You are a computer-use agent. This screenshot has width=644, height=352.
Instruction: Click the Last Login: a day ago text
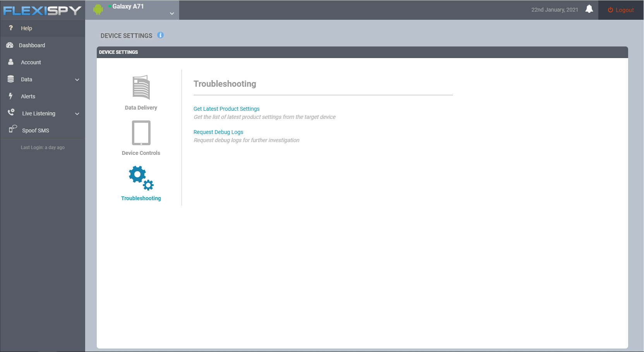pos(43,148)
